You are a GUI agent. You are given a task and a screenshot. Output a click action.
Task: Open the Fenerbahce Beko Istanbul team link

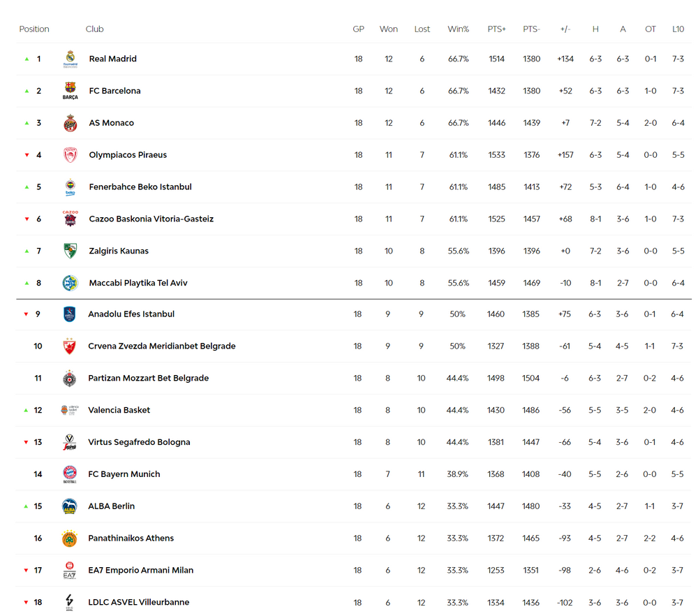point(140,186)
